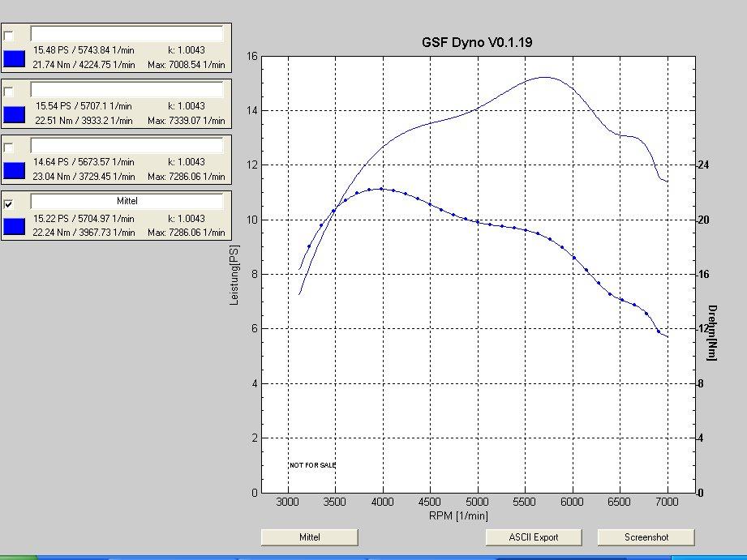747x560 pixels.
Task: Uncheck the Mittel curve checkbox
Action: [9, 203]
